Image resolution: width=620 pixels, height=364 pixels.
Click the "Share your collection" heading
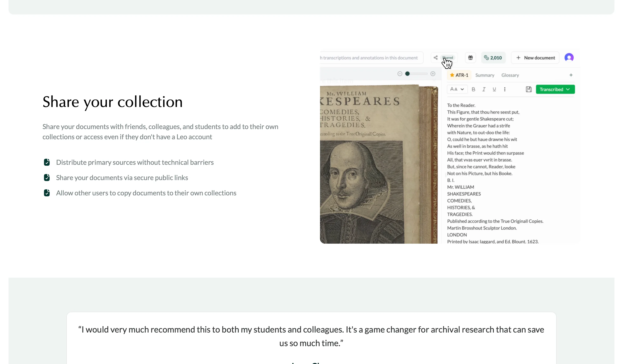click(112, 102)
